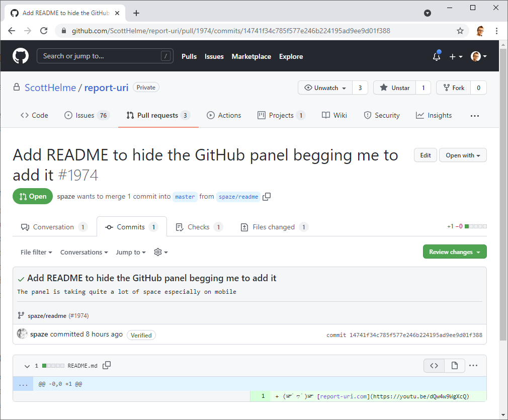Click the Unwatch button
508x420 pixels.
click(325, 88)
